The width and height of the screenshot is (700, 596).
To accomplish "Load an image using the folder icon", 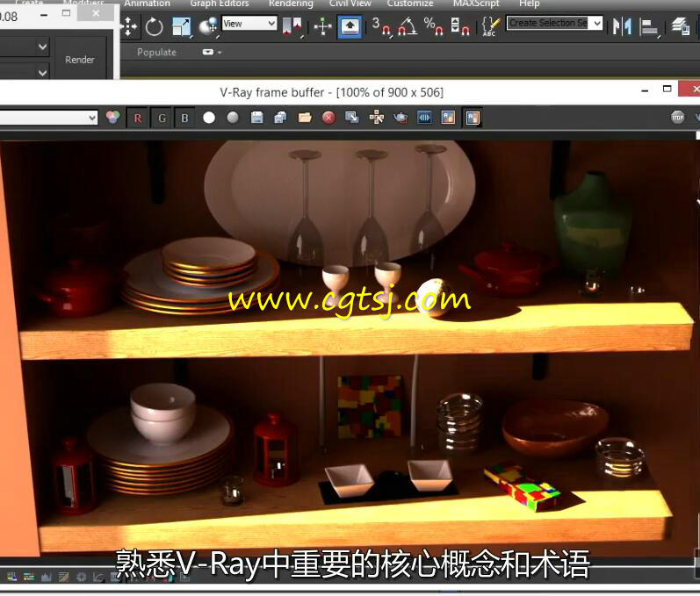I will [305, 118].
